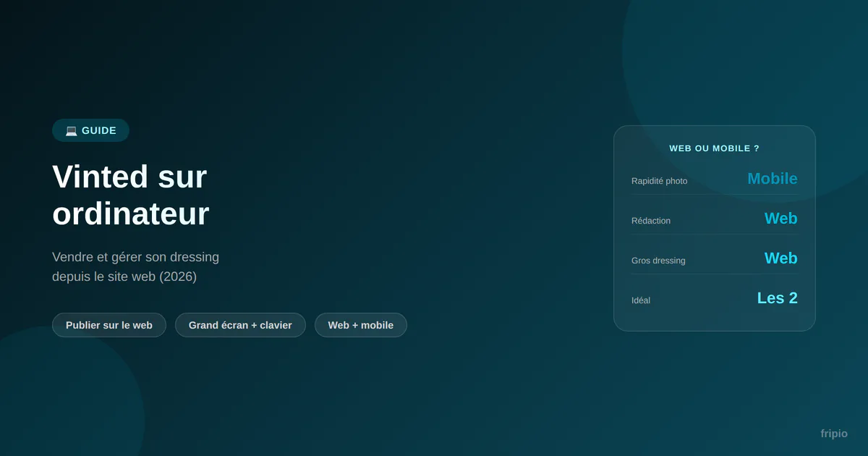Click the 'Idéal' row label
This screenshot has height=456, width=868.
(641, 300)
